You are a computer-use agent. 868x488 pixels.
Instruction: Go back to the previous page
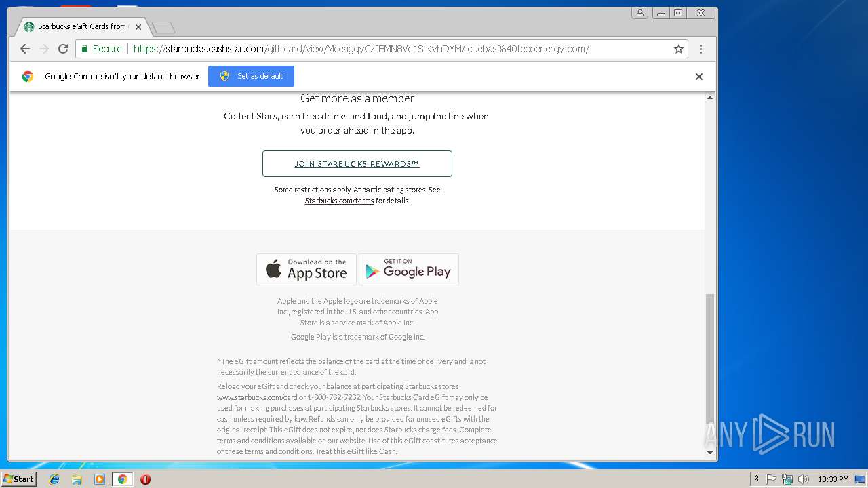(25, 49)
